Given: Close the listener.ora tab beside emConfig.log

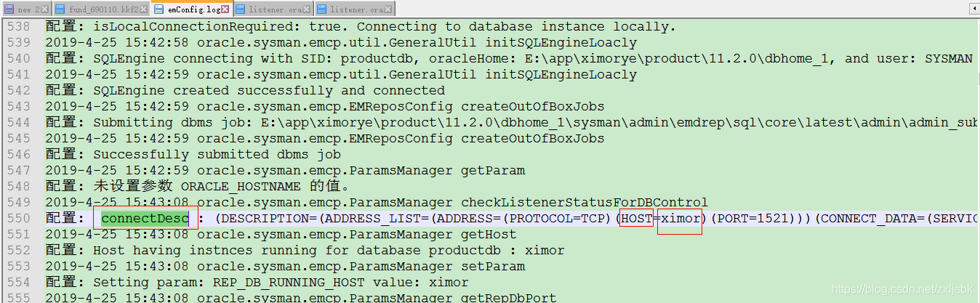Looking at the screenshot, I should (x=308, y=9).
